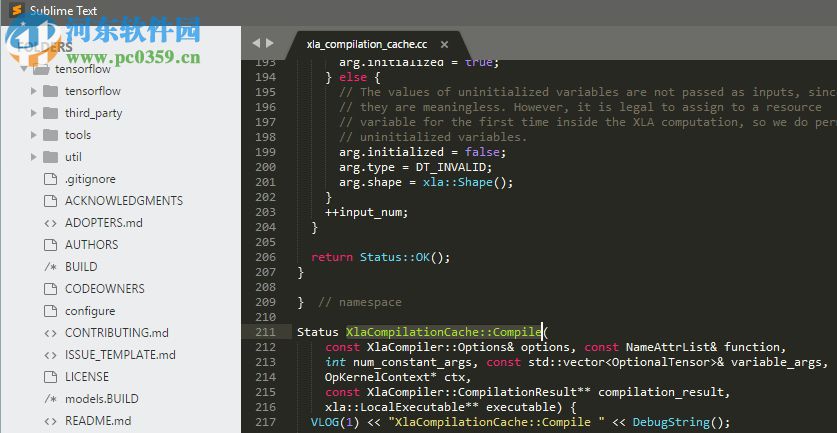Expand the third_party folder arrow
The image size is (837, 433).
34,113
